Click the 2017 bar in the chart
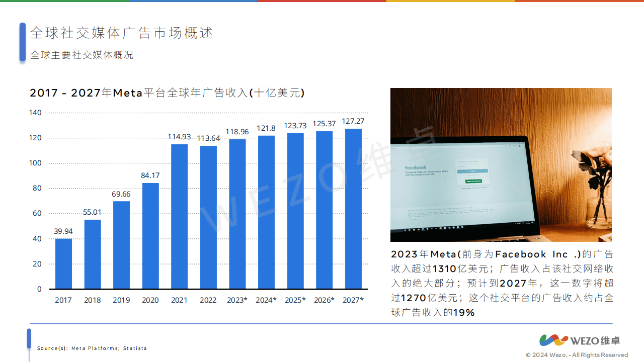This screenshot has height=362, width=644. [x=63, y=264]
